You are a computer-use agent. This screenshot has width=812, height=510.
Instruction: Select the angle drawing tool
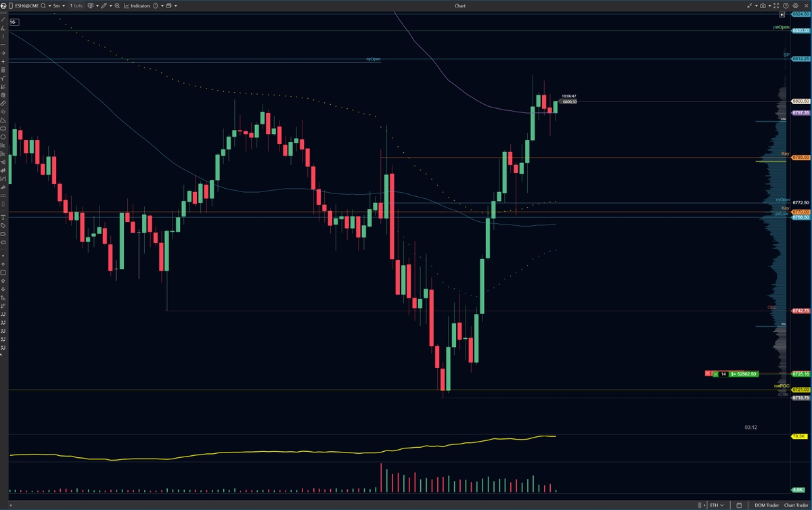[x=3, y=28]
